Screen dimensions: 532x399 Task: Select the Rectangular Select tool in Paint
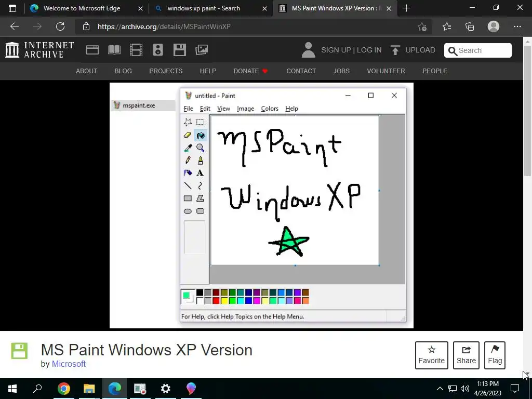[200, 122]
